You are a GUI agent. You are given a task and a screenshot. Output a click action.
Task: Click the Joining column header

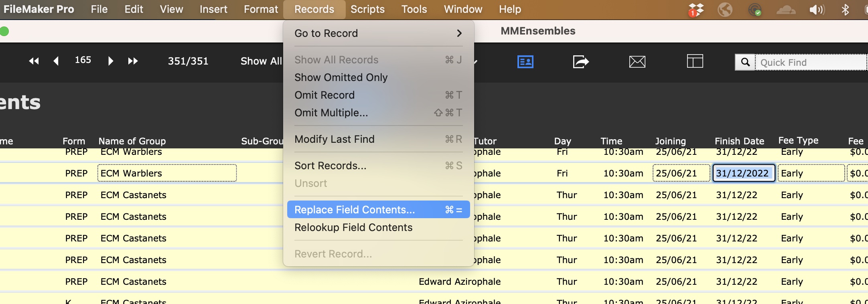click(x=670, y=141)
